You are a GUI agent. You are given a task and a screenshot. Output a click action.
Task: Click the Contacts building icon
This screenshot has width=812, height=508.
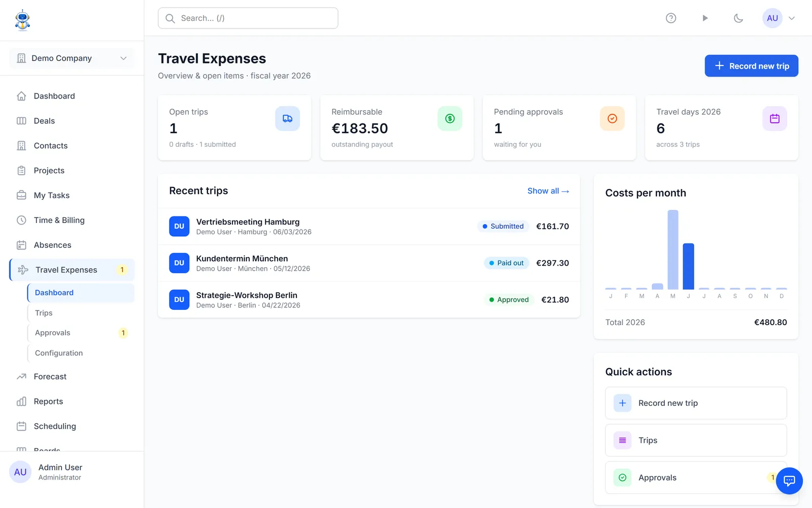coord(21,146)
